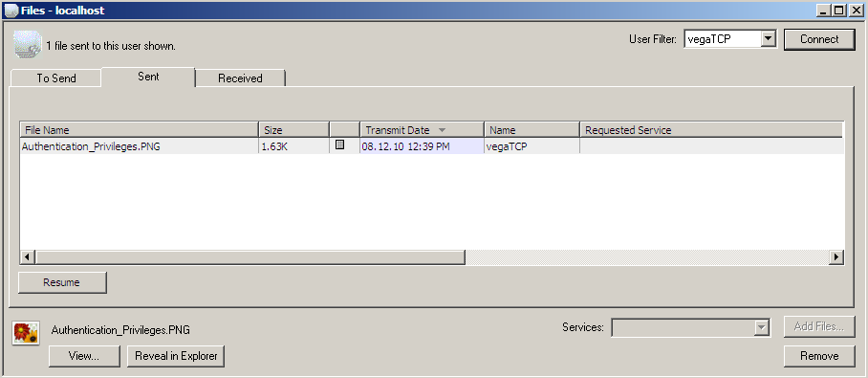Select the Sent tab
The image size is (868, 378).
coord(148,77)
